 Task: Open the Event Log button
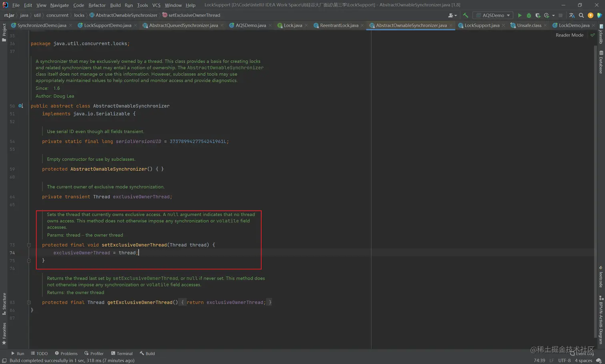582,354
